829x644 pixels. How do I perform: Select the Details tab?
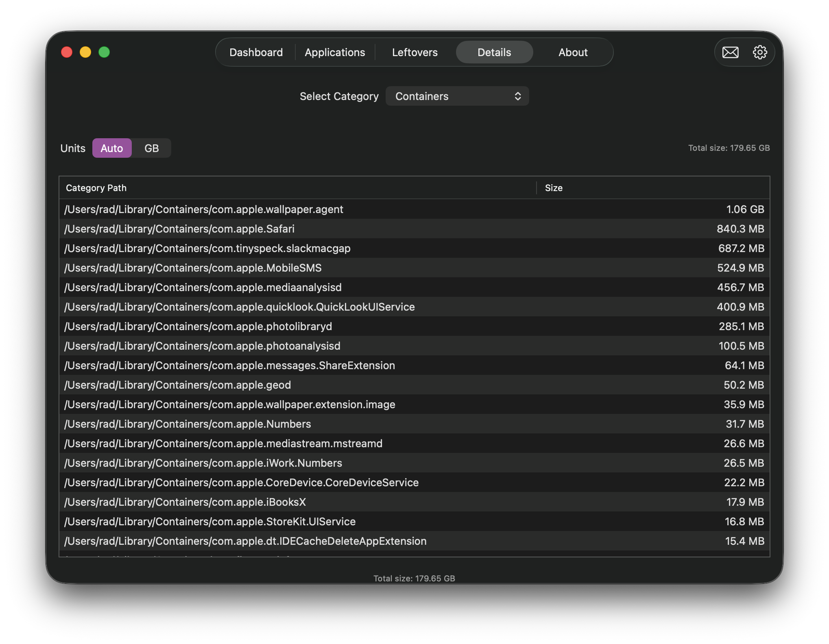pyautogui.click(x=494, y=52)
